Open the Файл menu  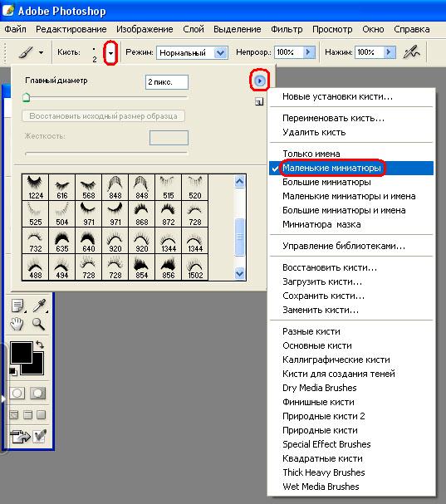coord(15,29)
